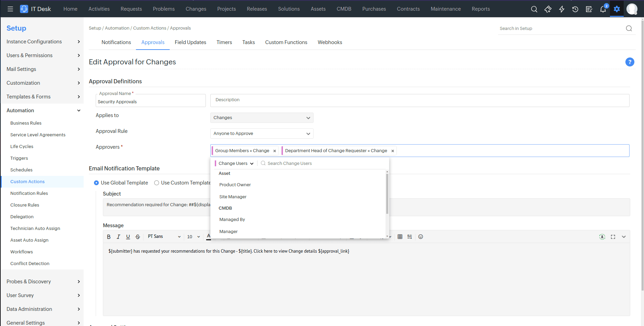The height and width of the screenshot is (326, 644).
Task: Open Business Rules in the sidebar
Action: tap(26, 123)
